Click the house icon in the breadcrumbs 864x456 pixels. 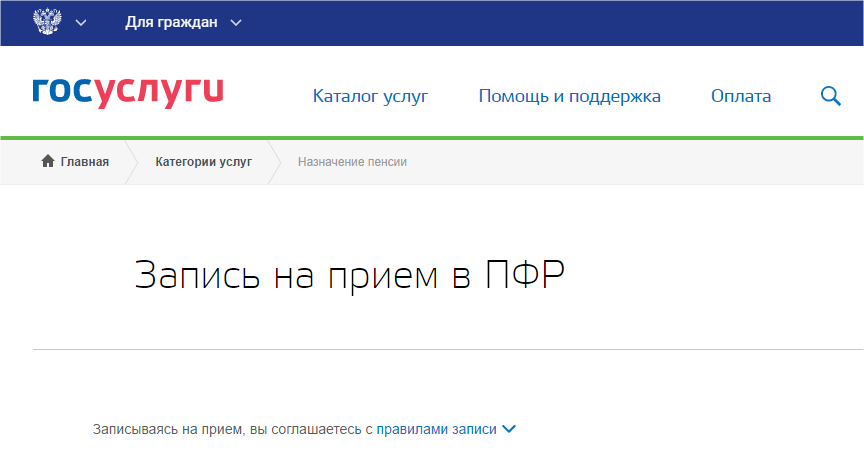click(47, 161)
